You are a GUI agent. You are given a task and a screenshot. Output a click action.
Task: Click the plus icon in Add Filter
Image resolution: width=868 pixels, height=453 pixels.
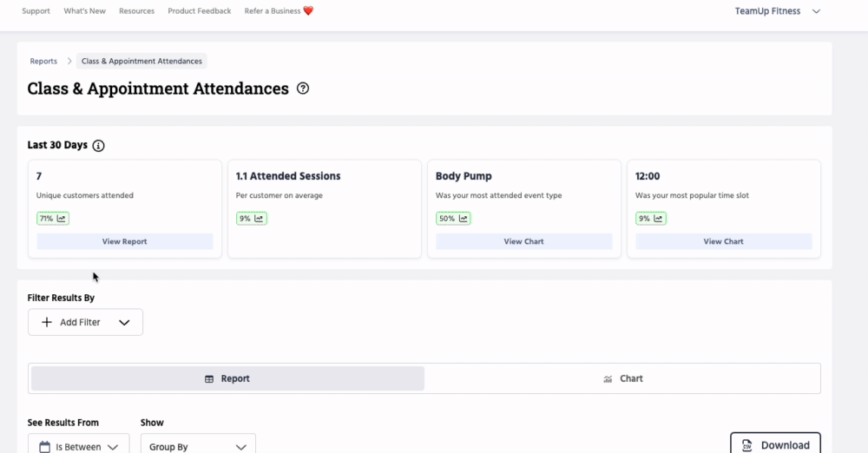(x=47, y=322)
